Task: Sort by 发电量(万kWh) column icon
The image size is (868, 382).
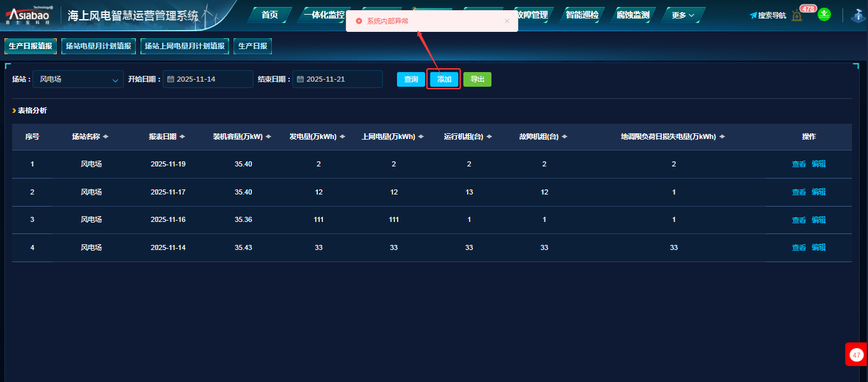Action: 342,137
